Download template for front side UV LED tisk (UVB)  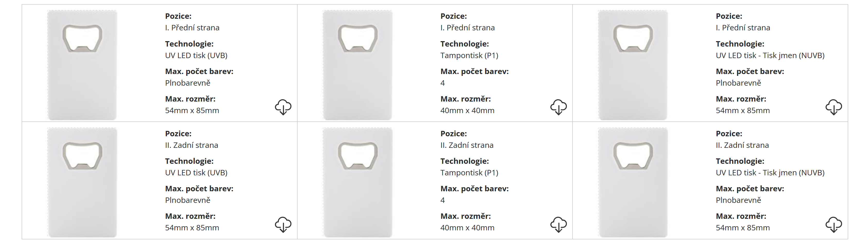[x=283, y=107]
